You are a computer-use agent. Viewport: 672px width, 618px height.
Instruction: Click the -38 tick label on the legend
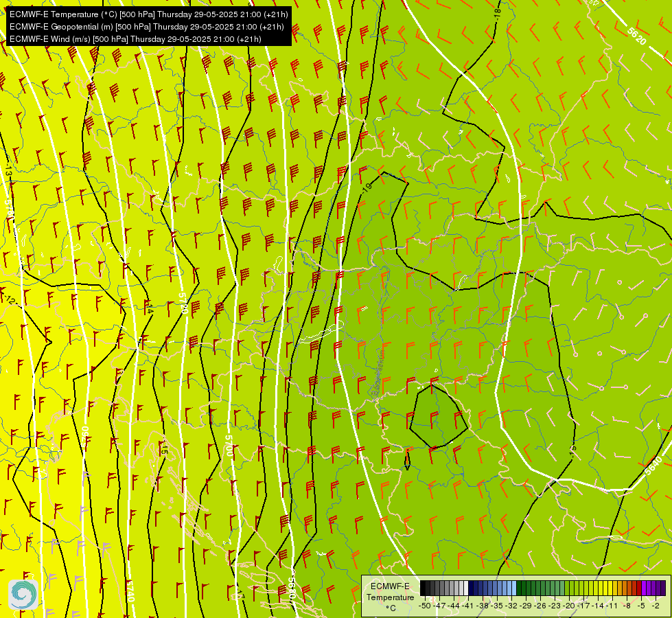click(x=482, y=606)
